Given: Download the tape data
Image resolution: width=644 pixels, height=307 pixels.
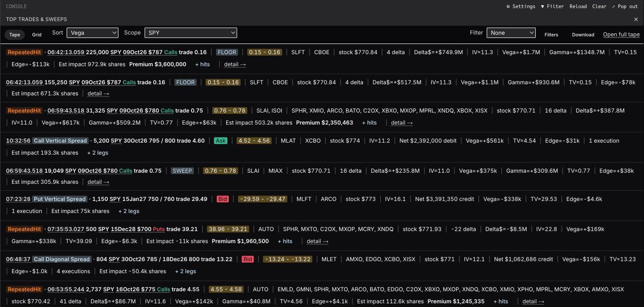Looking at the screenshot, I should click(583, 35).
